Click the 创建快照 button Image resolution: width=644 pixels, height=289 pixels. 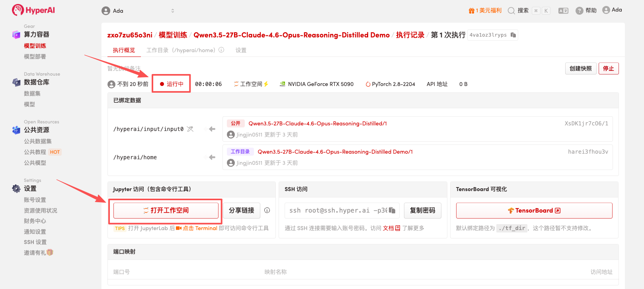(x=580, y=68)
